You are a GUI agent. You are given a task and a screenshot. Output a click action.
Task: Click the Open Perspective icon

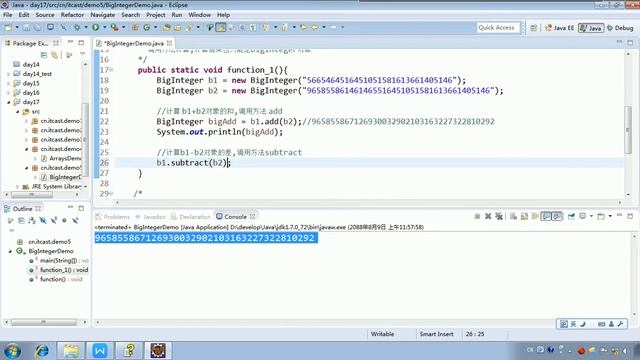click(x=533, y=28)
